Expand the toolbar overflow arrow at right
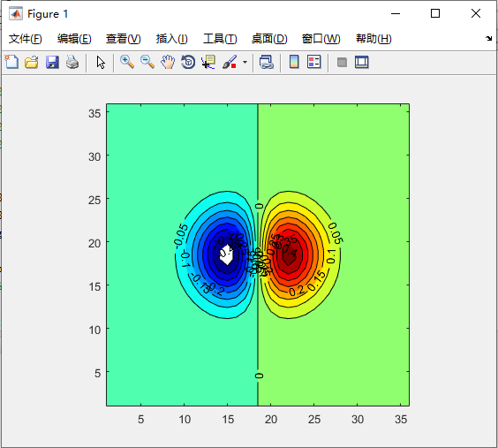 pos(488,39)
